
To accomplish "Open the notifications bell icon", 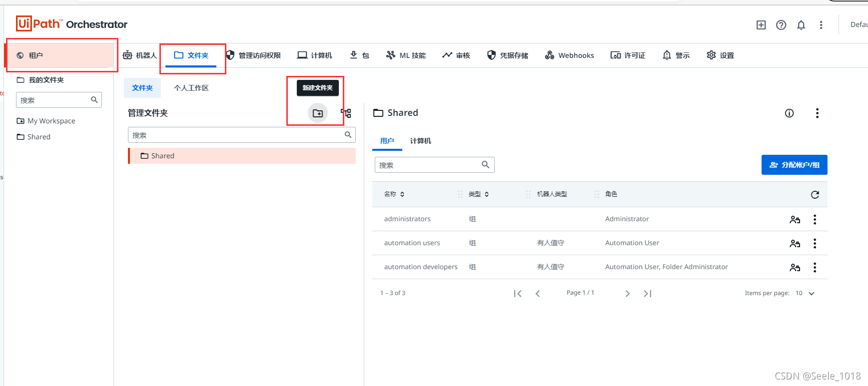I will point(801,25).
